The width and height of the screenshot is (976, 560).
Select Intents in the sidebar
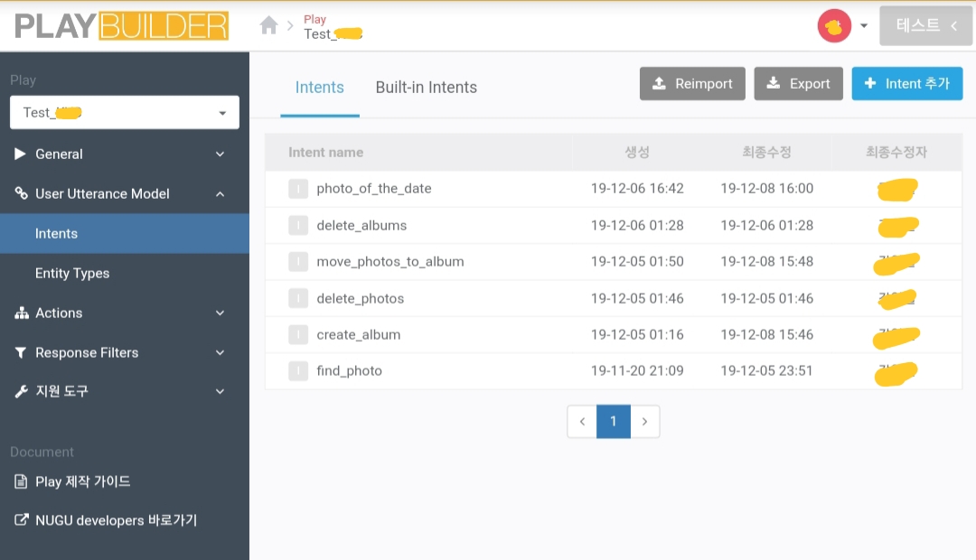click(x=125, y=233)
